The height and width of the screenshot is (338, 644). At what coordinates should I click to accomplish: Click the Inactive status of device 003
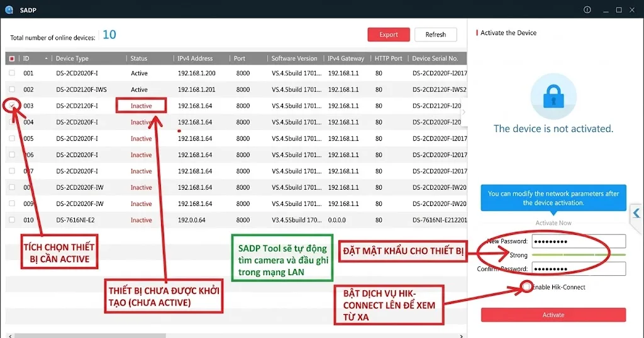(x=142, y=106)
